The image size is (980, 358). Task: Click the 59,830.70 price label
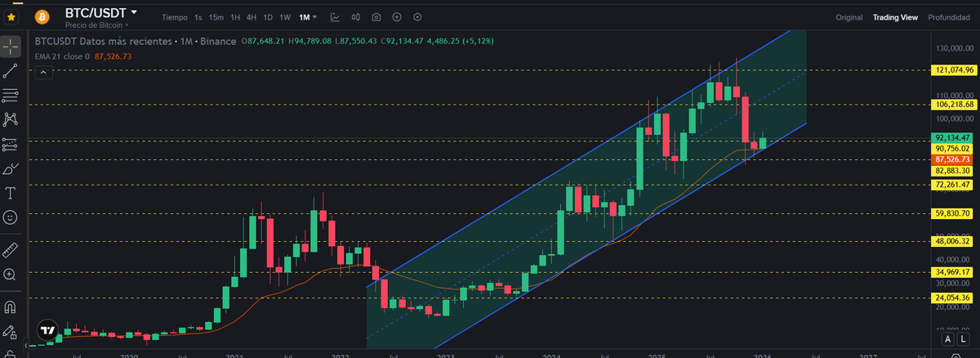954,213
